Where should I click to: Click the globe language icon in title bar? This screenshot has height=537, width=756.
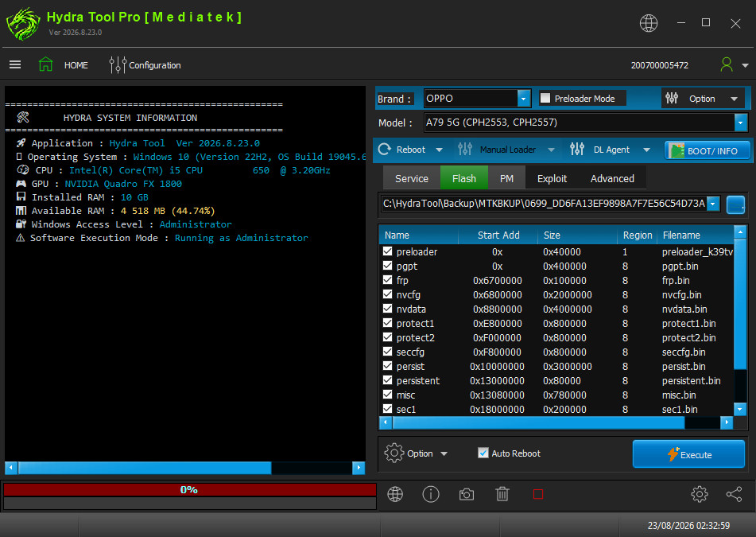point(649,23)
